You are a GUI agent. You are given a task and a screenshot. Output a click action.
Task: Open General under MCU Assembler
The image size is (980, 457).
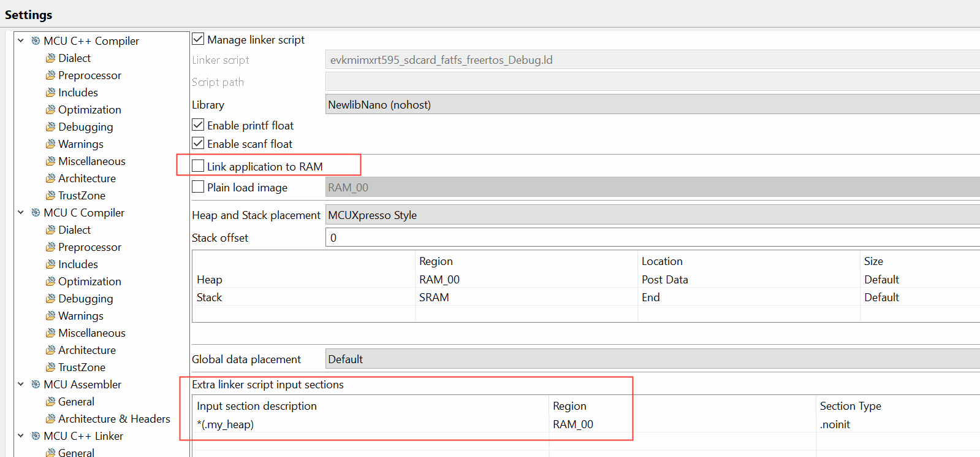point(76,402)
